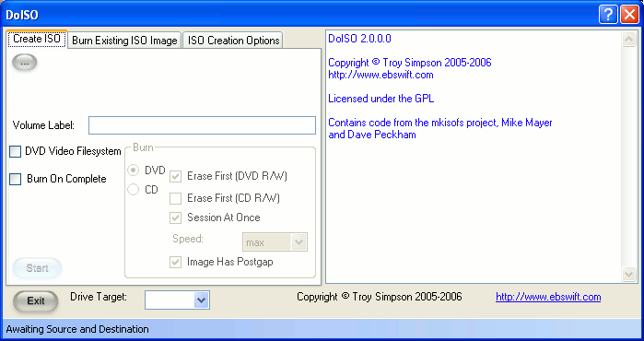Click 'Licensed under the GPL' text
Viewport: 644px width, 341px height.
tap(381, 99)
